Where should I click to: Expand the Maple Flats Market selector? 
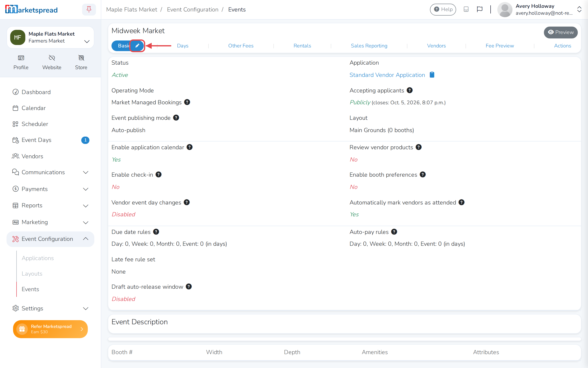pos(51,37)
